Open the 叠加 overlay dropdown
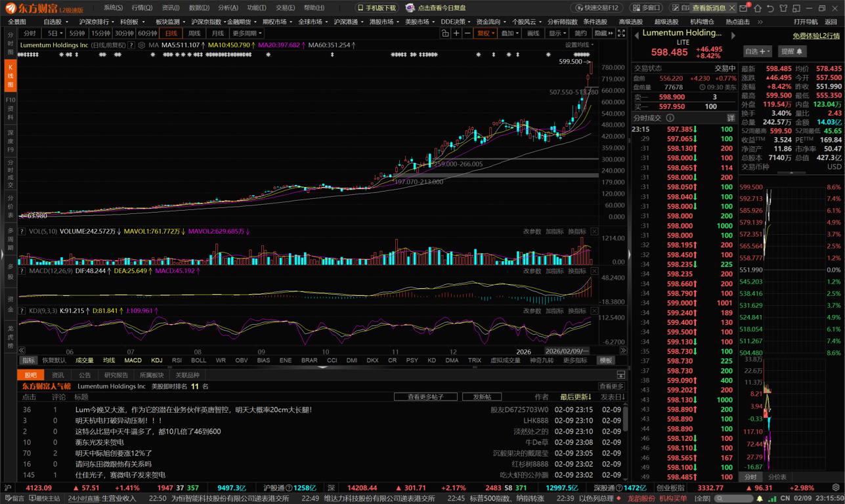The width and height of the screenshot is (845, 504). (x=509, y=33)
